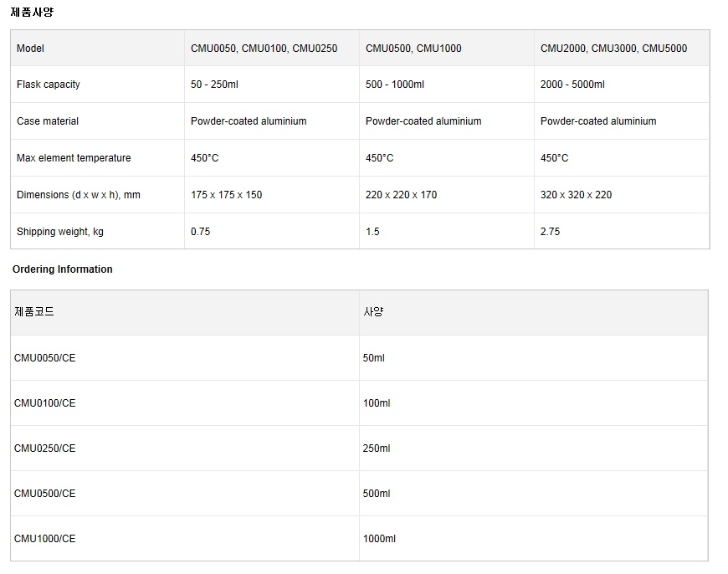Click the CMU0250/CE product code
The height and width of the screenshot is (574, 728).
point(44,448)
